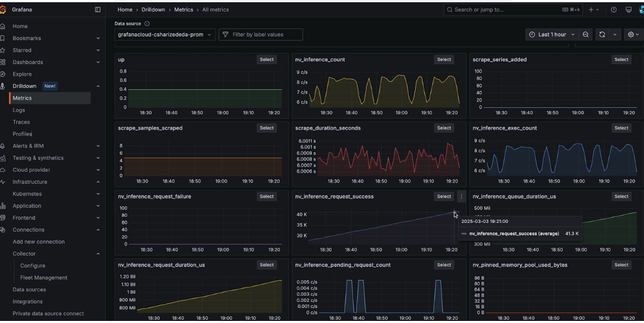Viewport: 644px width, 323px height.
Task: Open Logs under Drilldown
Action: pos(19,110)
